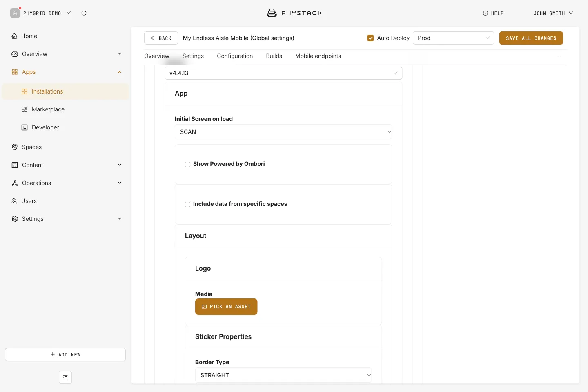Click the Users people icon
Screen dimensions: 588x392
pos(14,201)
